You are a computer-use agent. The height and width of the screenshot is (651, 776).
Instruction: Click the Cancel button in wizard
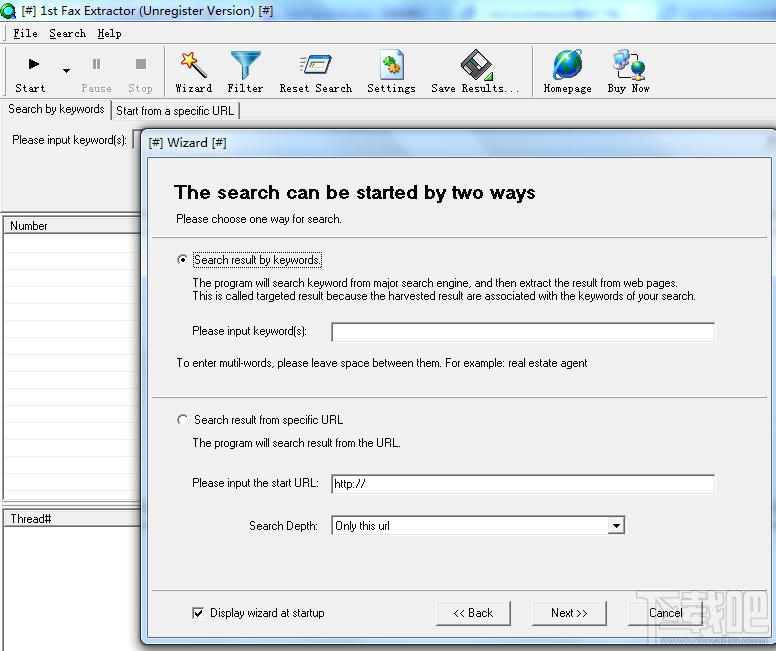coord(665,613)
